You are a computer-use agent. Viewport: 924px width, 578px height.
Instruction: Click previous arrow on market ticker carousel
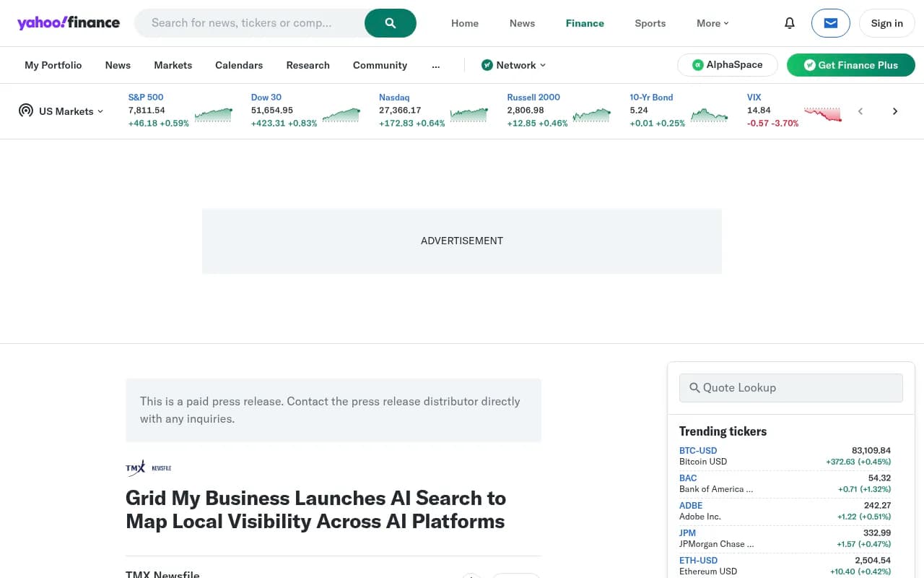click(860, 111)
